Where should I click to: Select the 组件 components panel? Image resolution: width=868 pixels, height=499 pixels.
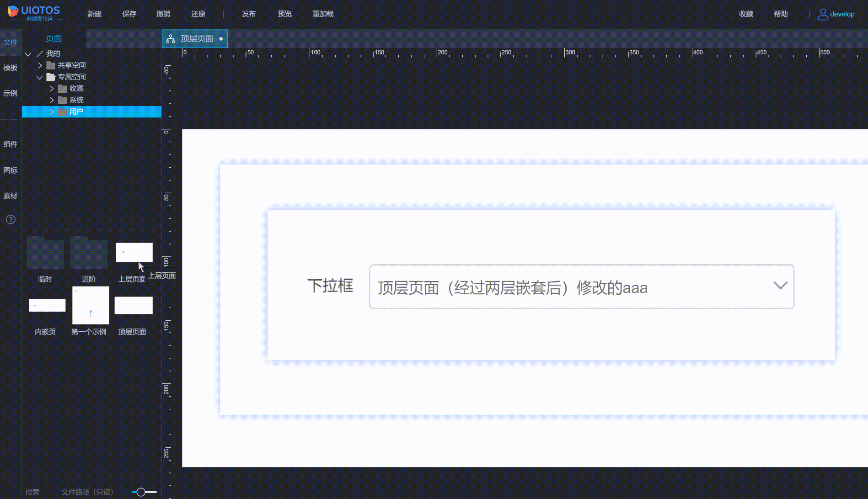click(x=11, y=143)
